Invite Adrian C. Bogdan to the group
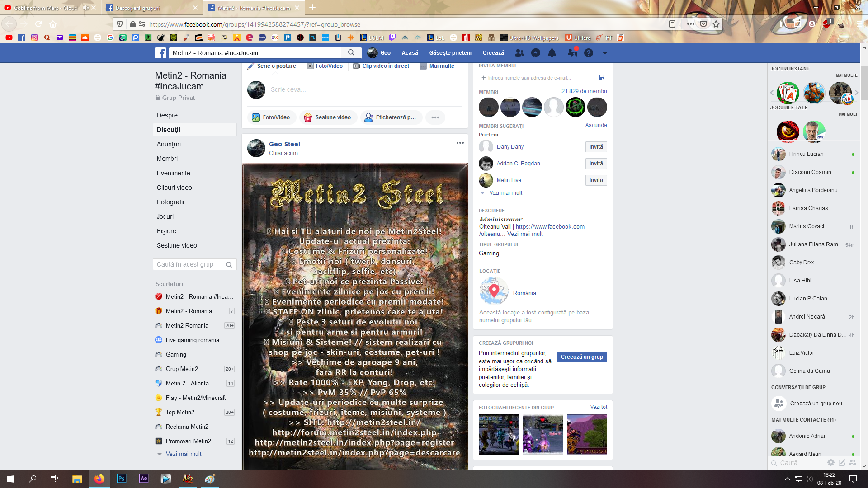This screenshot has height=488, width=868. coord(596,164)
